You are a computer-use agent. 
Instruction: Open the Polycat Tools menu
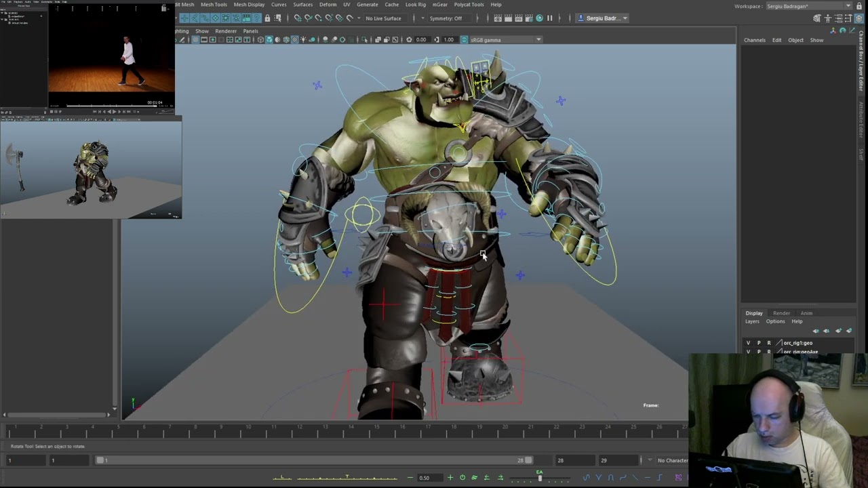[469, 5]
